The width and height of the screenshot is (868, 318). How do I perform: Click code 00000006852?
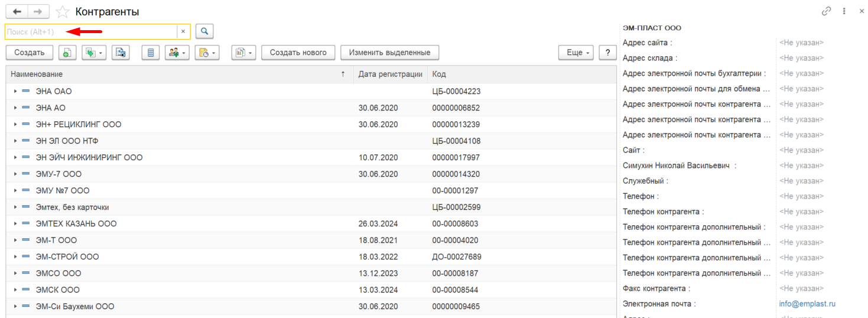[x=456, y=108]
